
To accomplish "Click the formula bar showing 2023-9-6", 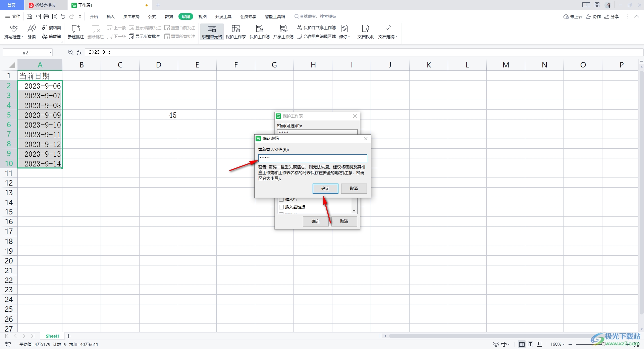I will [364, 52].
